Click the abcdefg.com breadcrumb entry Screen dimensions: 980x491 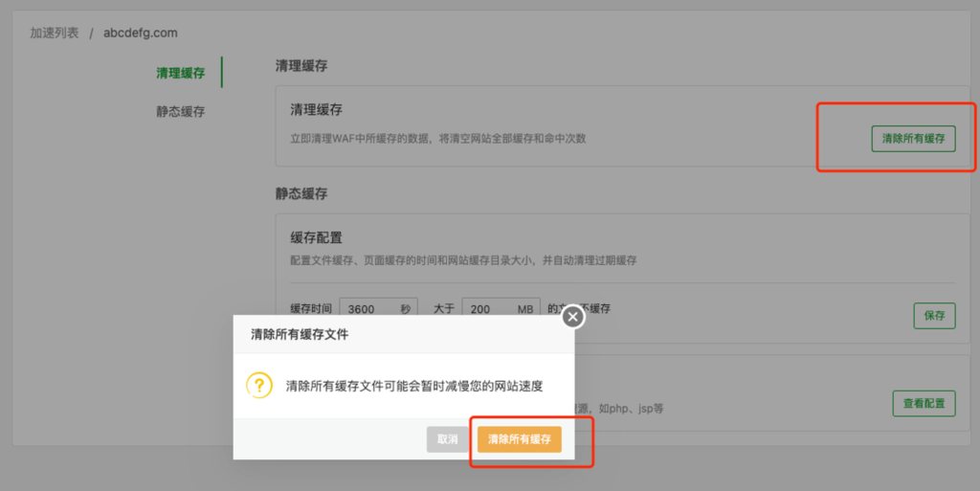[x=140, y=33]
